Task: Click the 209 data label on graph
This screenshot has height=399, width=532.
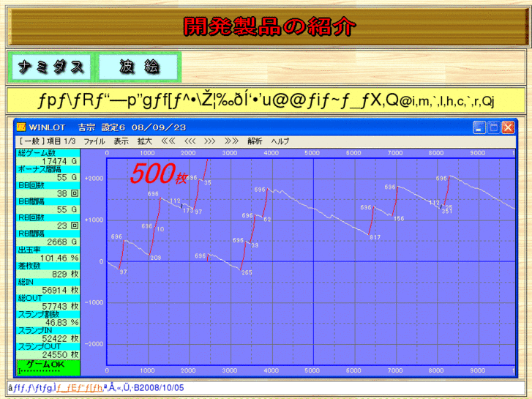Action: [155, 258]
